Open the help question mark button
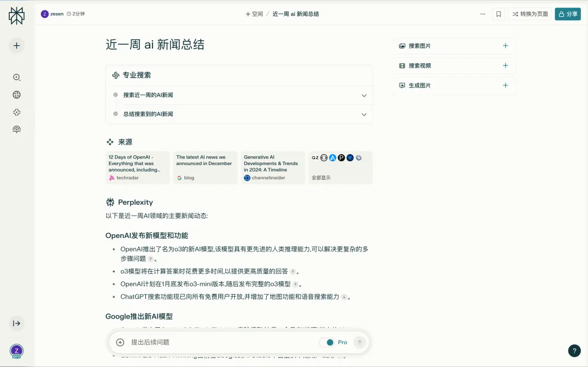The image size is (588, 367). (x=574, y=351)
